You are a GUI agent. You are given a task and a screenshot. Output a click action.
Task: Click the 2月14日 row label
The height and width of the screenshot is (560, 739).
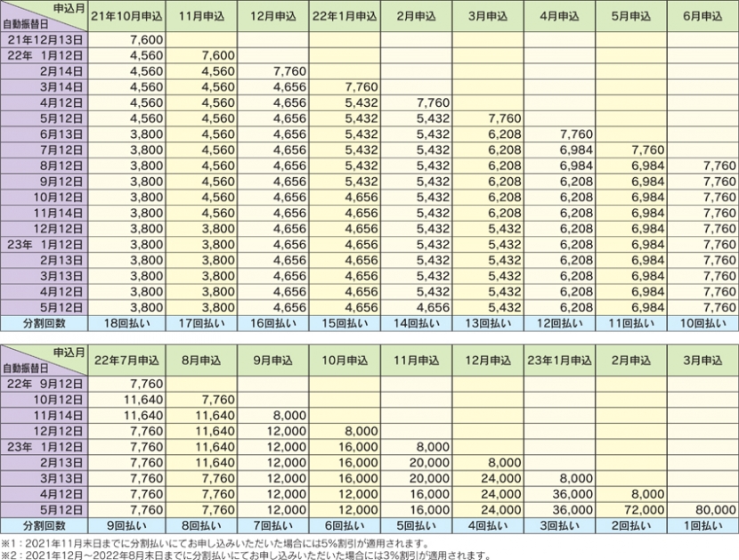(x=45, y=71)
